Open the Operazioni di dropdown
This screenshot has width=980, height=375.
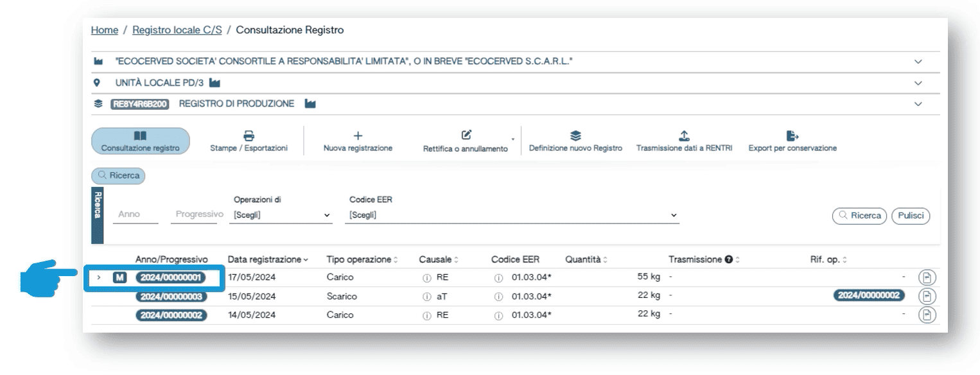tap(281, 215)
